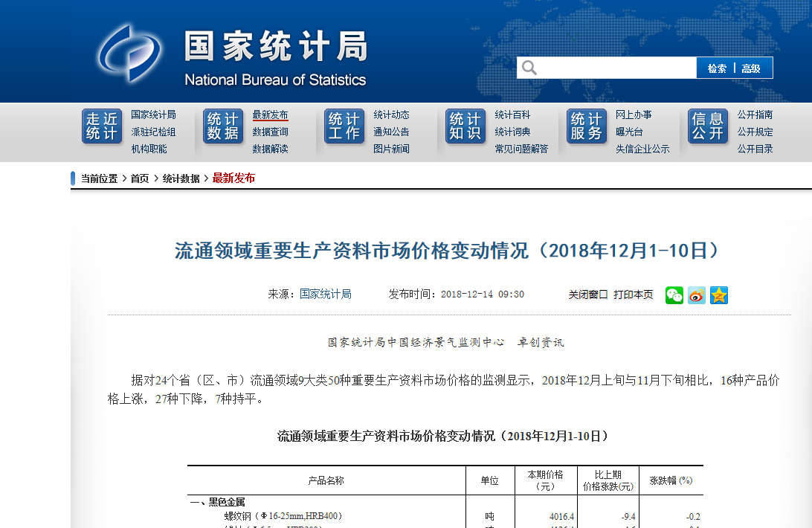
Task: Type in the search input field
Action: coord(616,68)
